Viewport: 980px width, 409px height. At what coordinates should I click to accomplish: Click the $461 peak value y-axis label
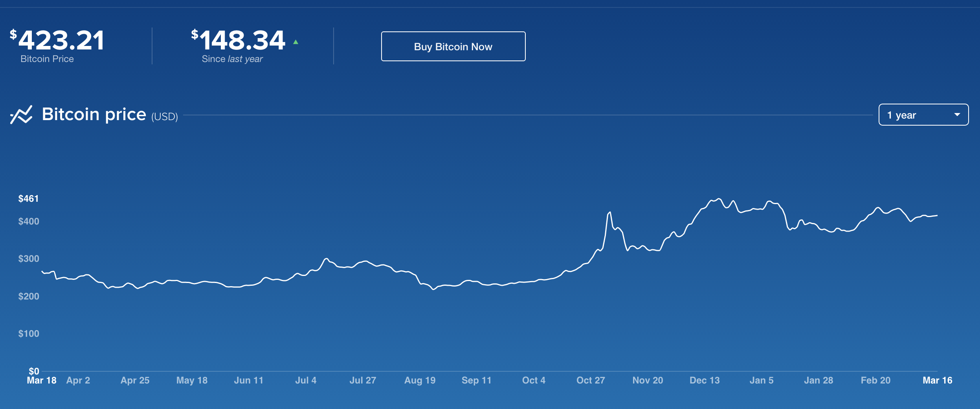coord(28,199)
